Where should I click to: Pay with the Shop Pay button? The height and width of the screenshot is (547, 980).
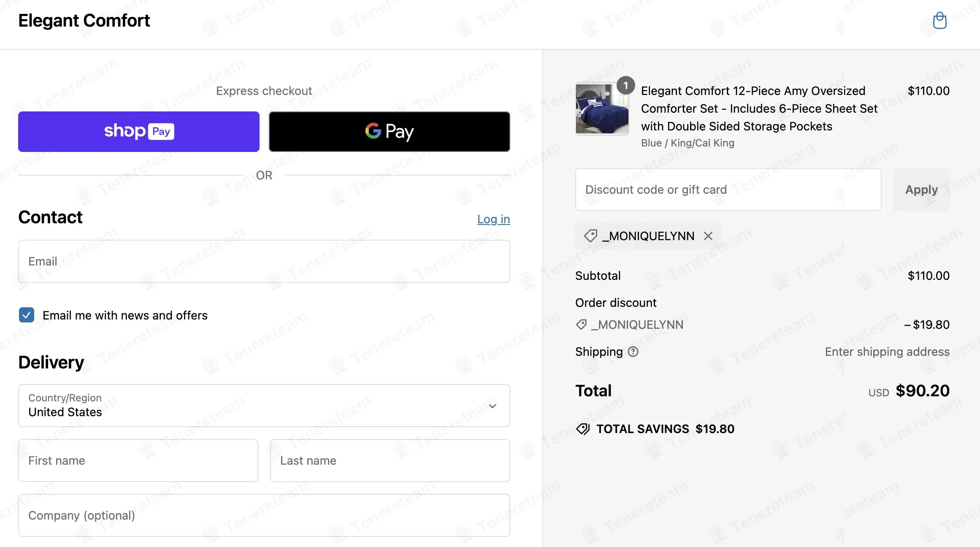(138, 132)
